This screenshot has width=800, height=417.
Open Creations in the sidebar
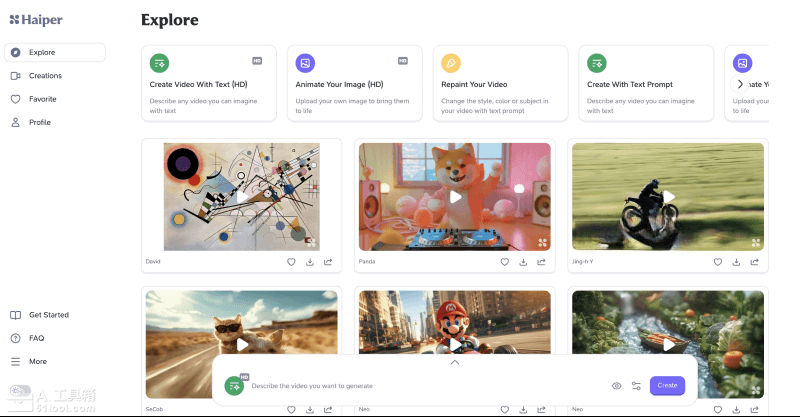(x=45, y=76)
